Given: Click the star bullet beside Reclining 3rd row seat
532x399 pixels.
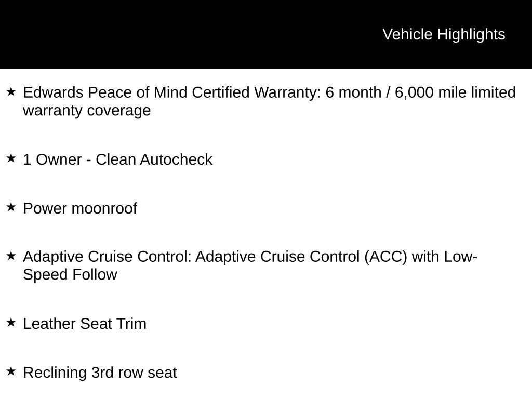Looking at the screenshot, I should pyautogui.click(x=11, y=371).
